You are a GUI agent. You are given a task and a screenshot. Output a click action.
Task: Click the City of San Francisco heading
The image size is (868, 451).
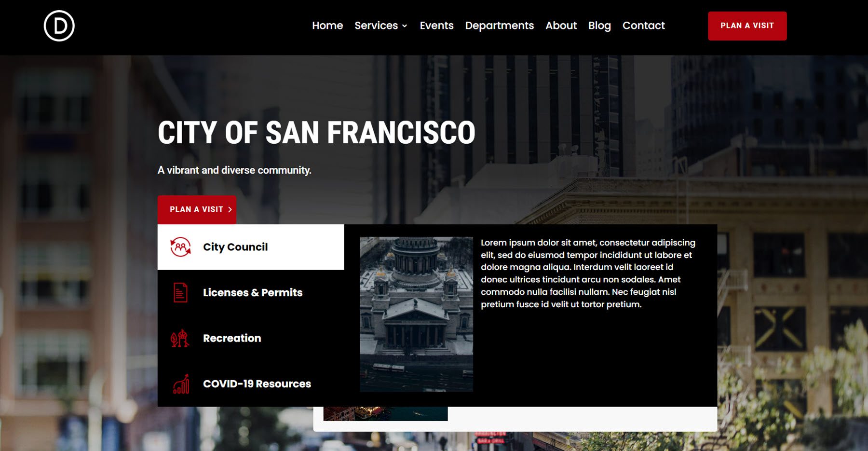[x=316, y=133]
